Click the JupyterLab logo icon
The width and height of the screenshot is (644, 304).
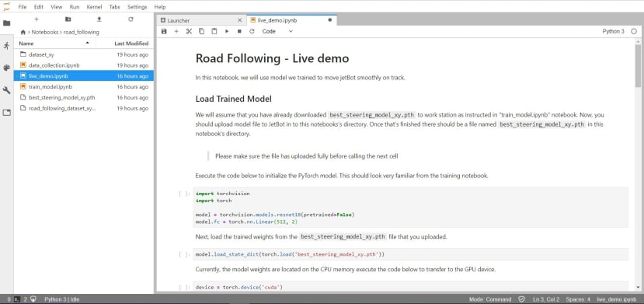[x=6, y=5]
